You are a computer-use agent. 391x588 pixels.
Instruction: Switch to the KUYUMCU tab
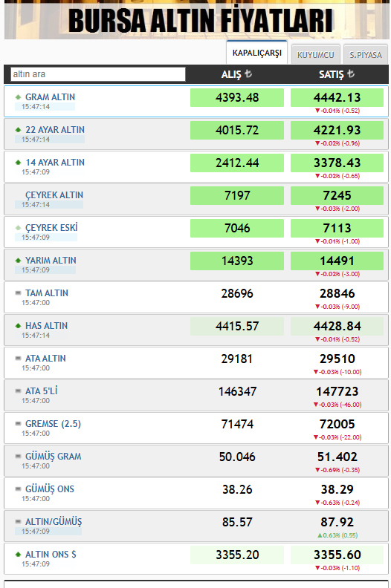pyautogui.click(x=315, y=55)
